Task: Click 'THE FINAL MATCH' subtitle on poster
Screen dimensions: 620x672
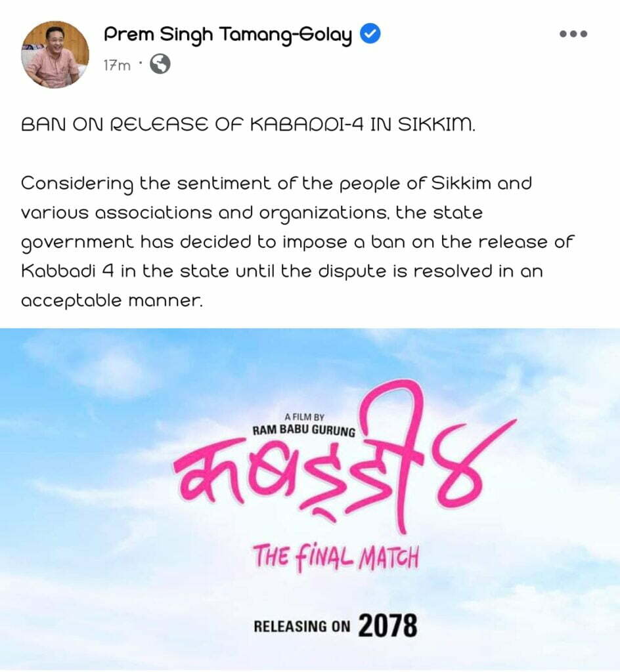Action: pyautogui.click(x=336, y=557)
